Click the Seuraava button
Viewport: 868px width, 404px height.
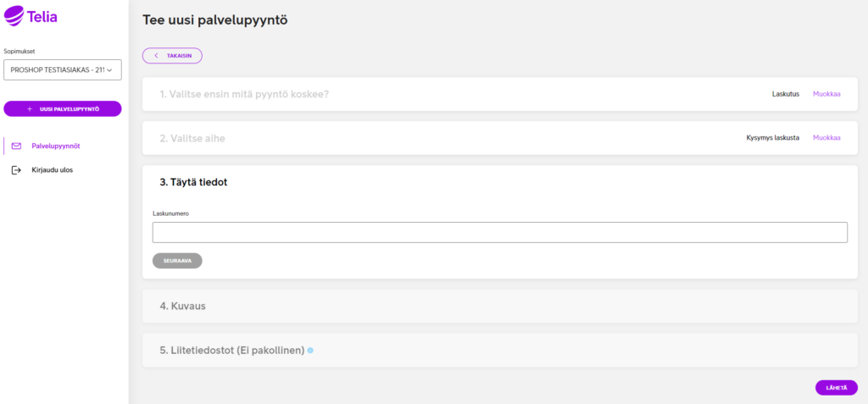pyautogui.click(x=177, y=261)
